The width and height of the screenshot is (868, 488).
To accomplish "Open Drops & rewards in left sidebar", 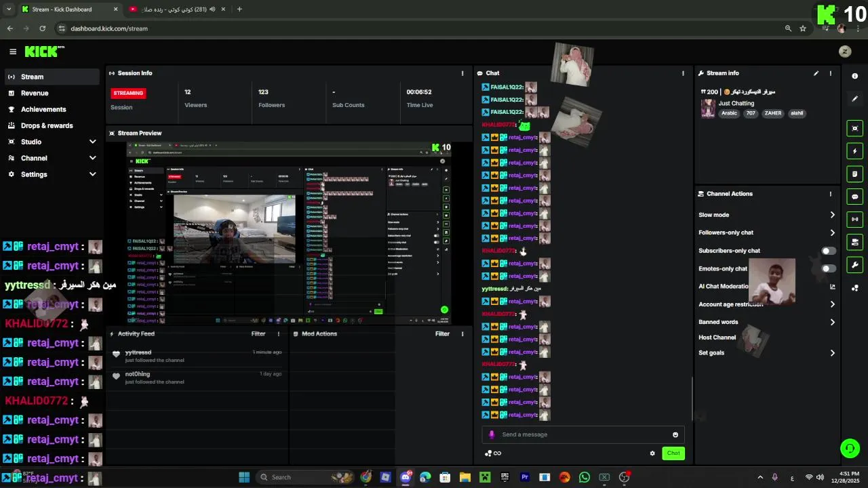I will tap(52, 125).
